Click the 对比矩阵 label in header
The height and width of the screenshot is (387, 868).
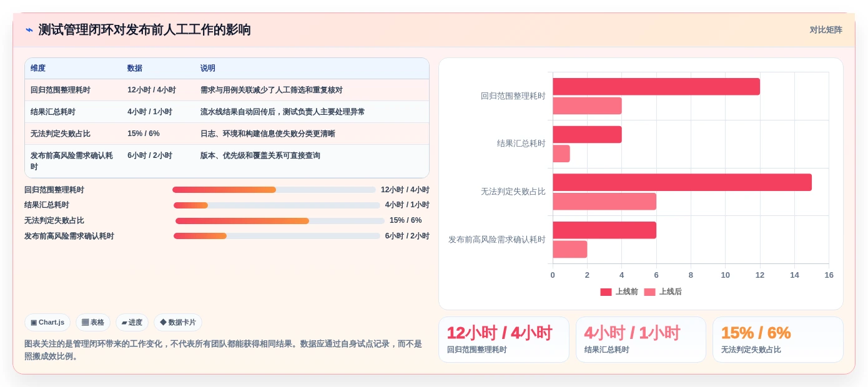coord(826,30)
